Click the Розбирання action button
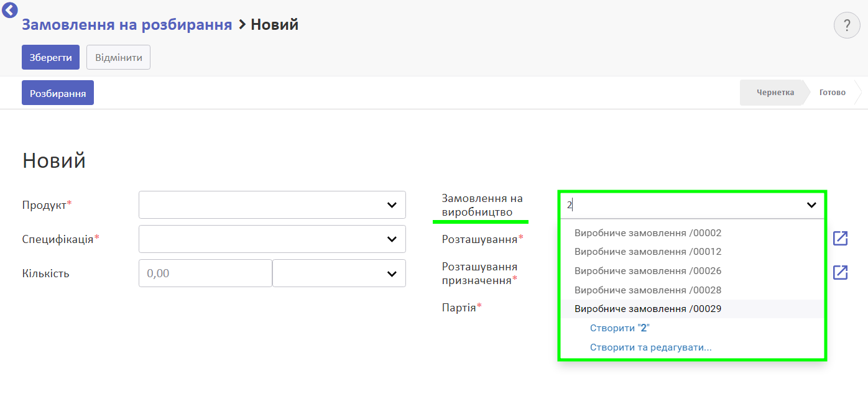The width and height of the screenshot is (868, 404). coord(58,93)
